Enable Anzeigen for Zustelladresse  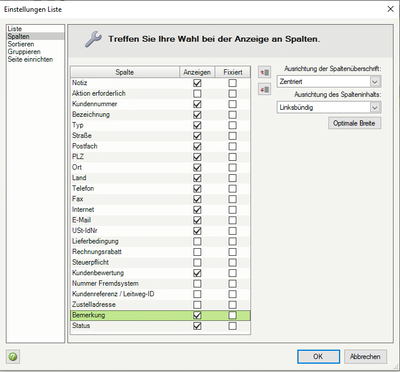(197, 305)
